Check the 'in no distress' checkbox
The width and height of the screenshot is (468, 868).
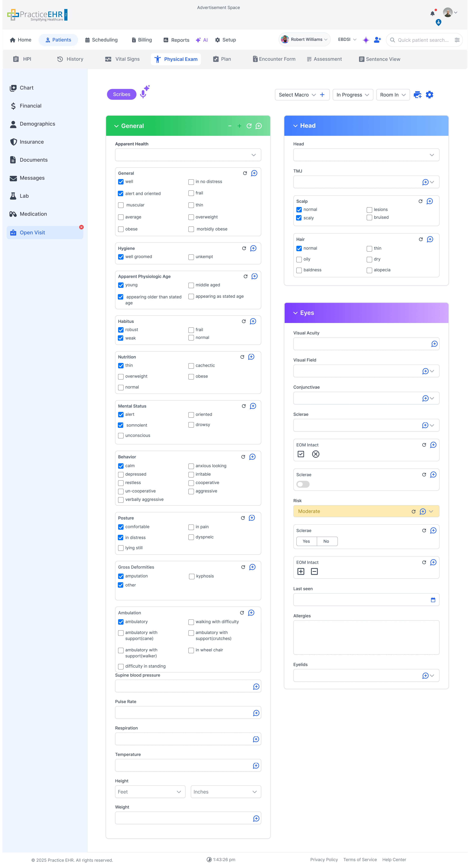191,182
